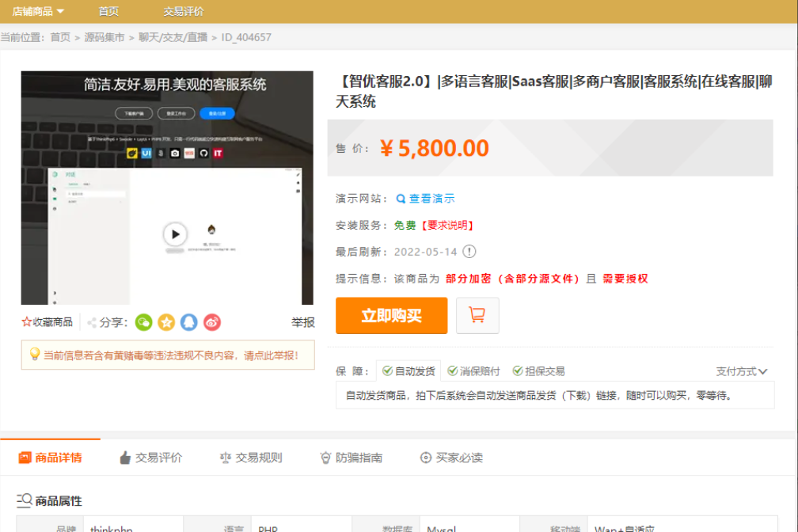
Task: Click the 要求说明 installation requirements link
Action: point(447,226)
